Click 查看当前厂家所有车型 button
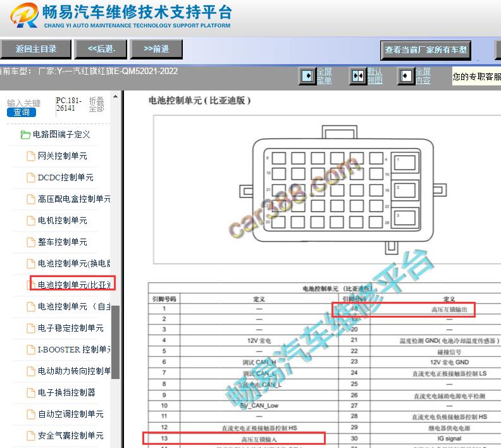501x448 pixels. click(x=426, y=50)
